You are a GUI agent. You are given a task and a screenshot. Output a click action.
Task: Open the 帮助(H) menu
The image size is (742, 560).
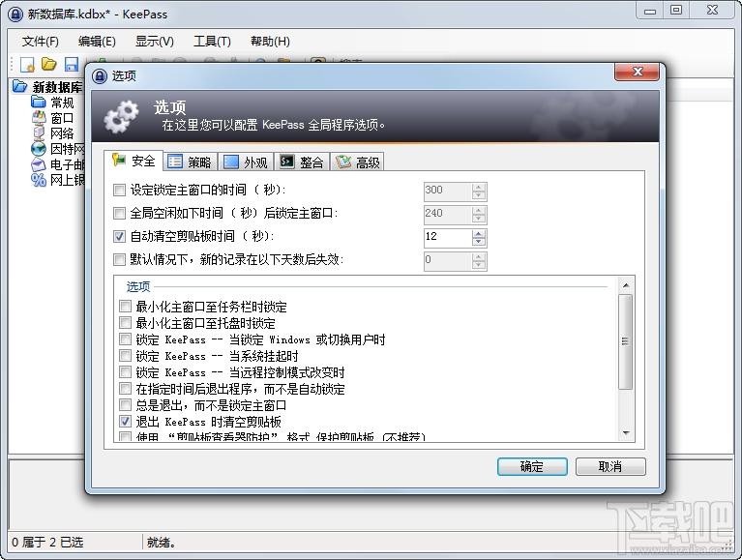270,42
